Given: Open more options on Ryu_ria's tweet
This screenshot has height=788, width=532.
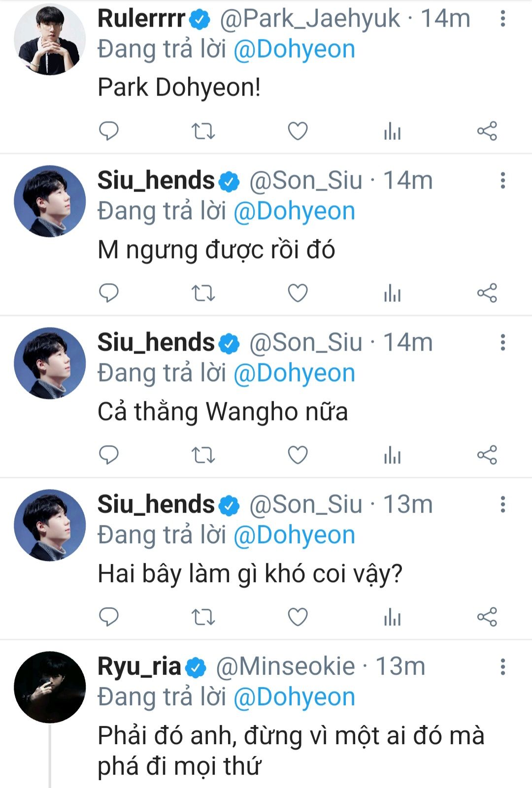Looking at the screenshot, I should [x=502, y=667].
